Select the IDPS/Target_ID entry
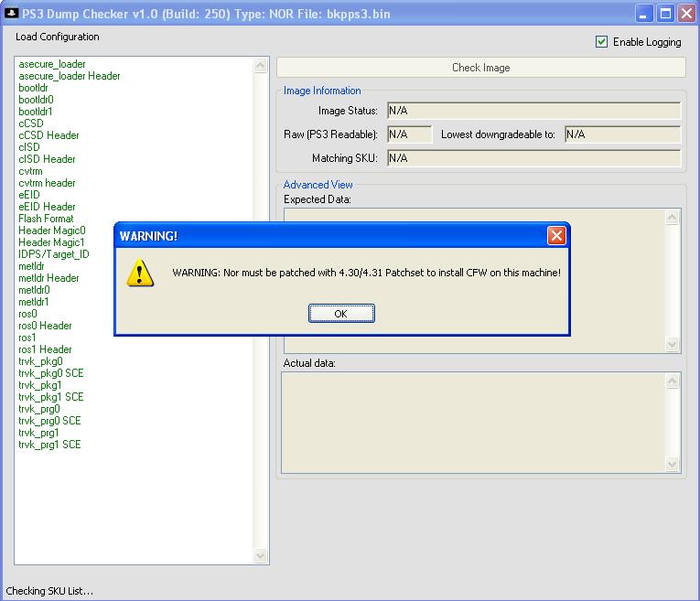 pos(54,254)
